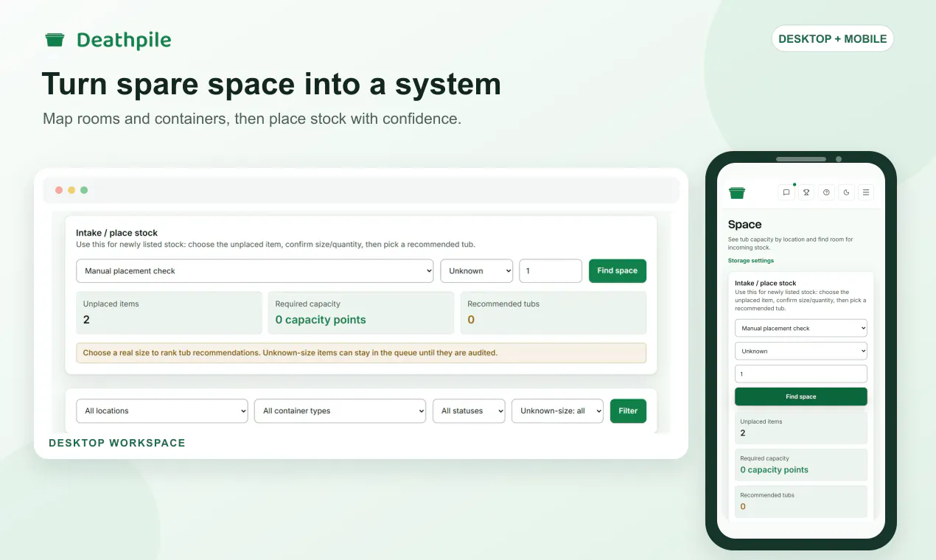
Task: Open the trophy achievements icon on mobile
Action: tap(806, 192)
